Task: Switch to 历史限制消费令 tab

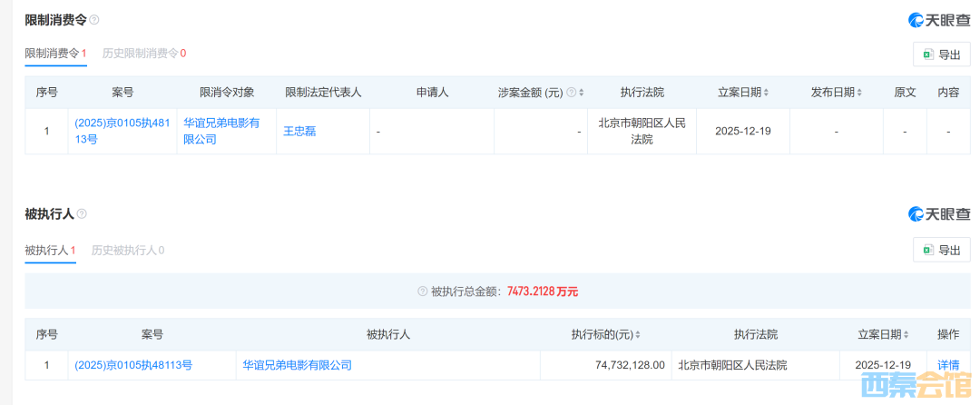Action: [143, 54]
